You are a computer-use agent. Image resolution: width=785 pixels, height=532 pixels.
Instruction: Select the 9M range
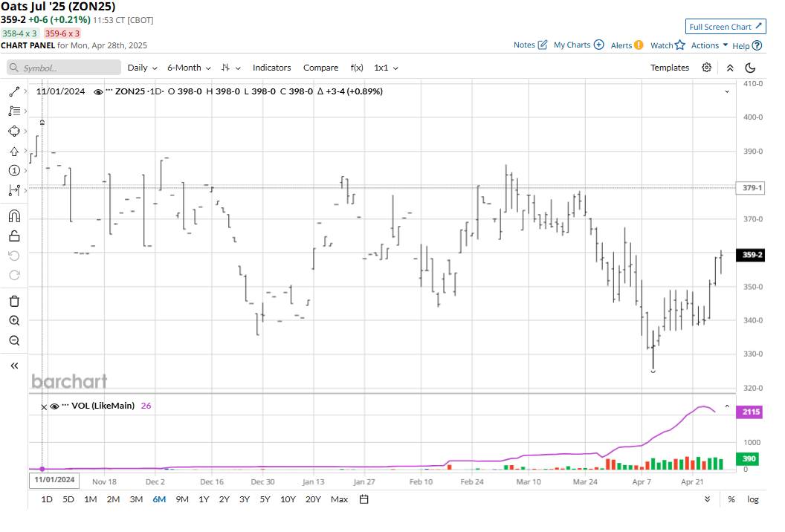[182, 499]
